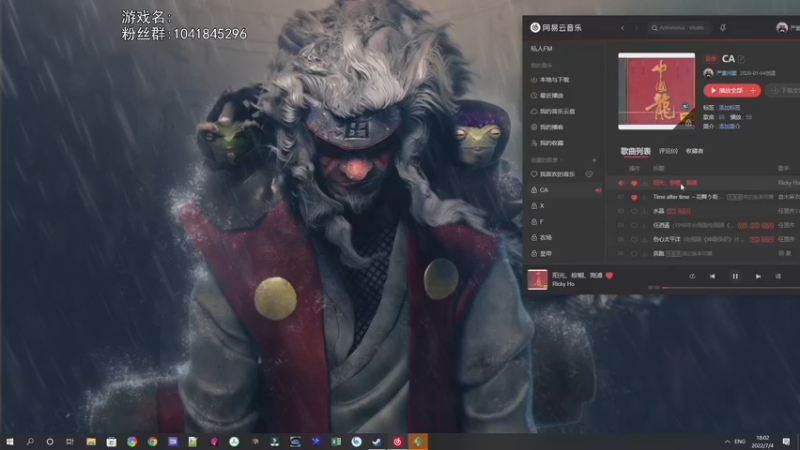
Task: Open listen-to-identify microphone icon
Action: [723, 28]
